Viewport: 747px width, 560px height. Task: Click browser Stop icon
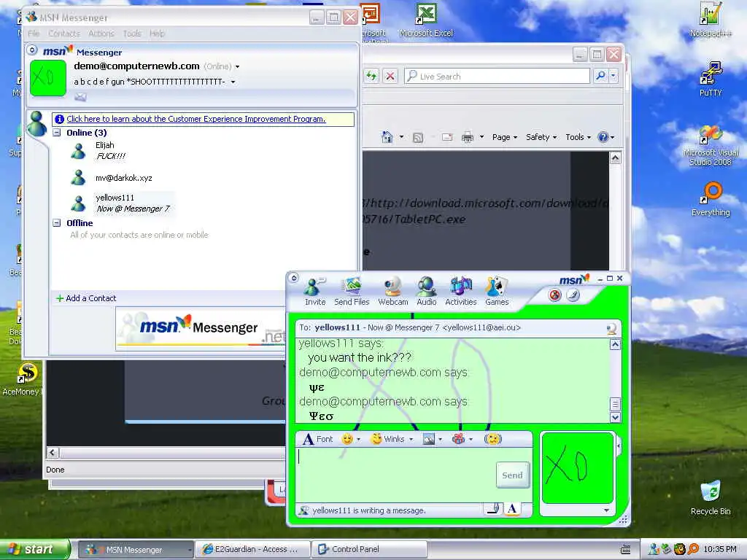tap(390, 76)
